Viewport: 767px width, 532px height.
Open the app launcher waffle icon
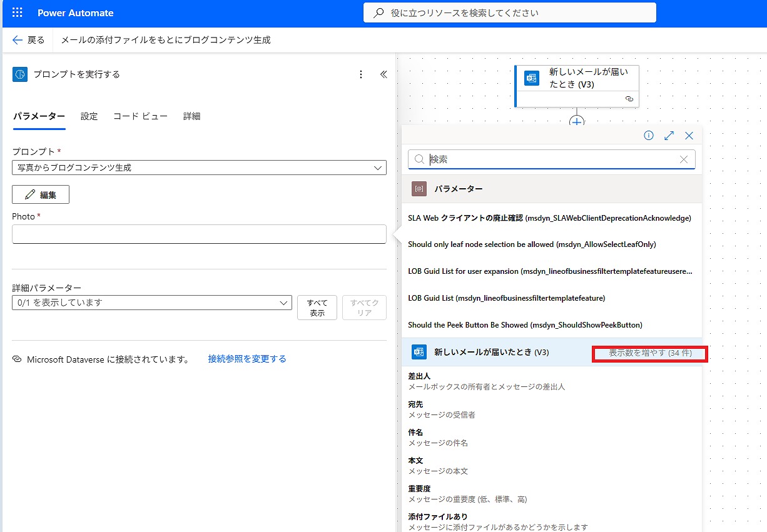pyautogui.click(x=17, y=13)
